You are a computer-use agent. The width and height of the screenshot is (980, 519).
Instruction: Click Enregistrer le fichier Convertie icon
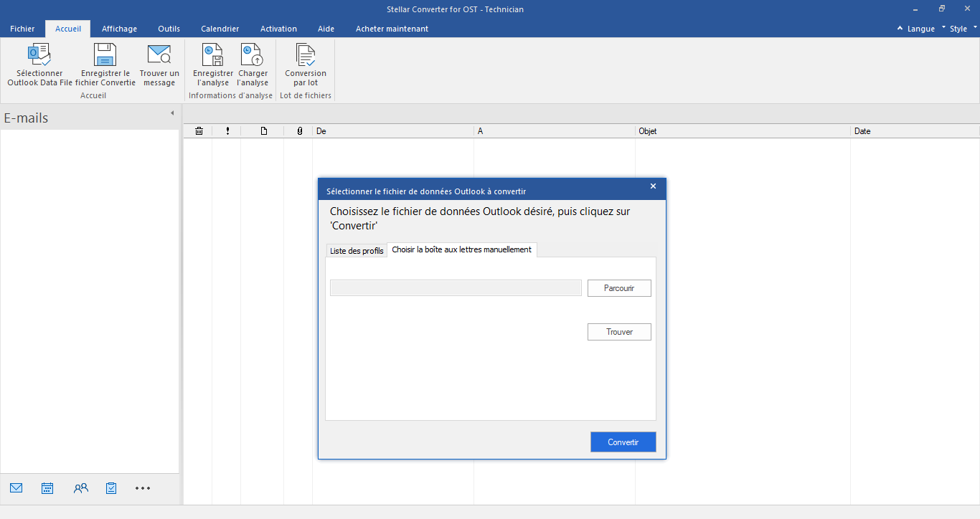click(x=105, y=55)
